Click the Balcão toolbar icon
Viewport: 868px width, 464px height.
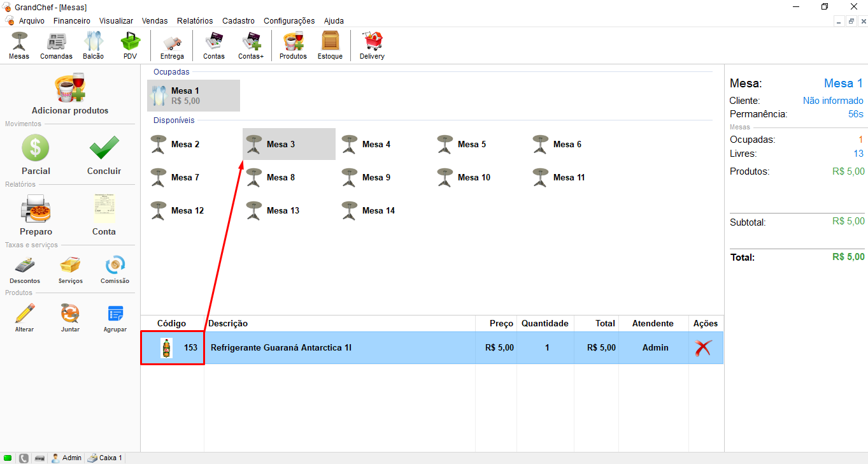click(x=93, y=45)
